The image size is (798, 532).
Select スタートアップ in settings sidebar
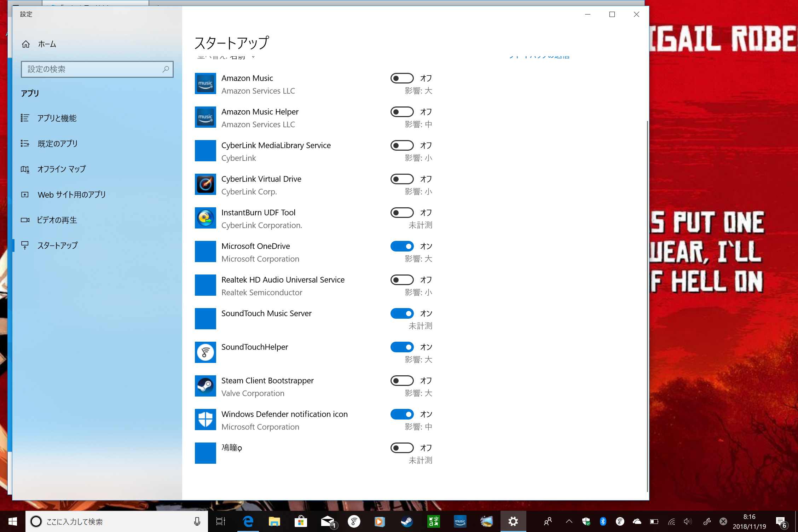pos(97,245)
